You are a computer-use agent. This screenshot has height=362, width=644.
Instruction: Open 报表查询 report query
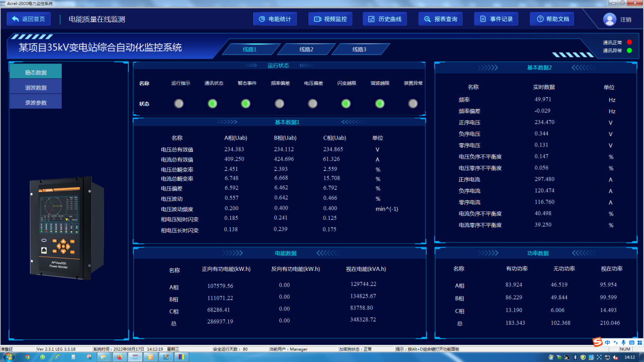point(440,19)
